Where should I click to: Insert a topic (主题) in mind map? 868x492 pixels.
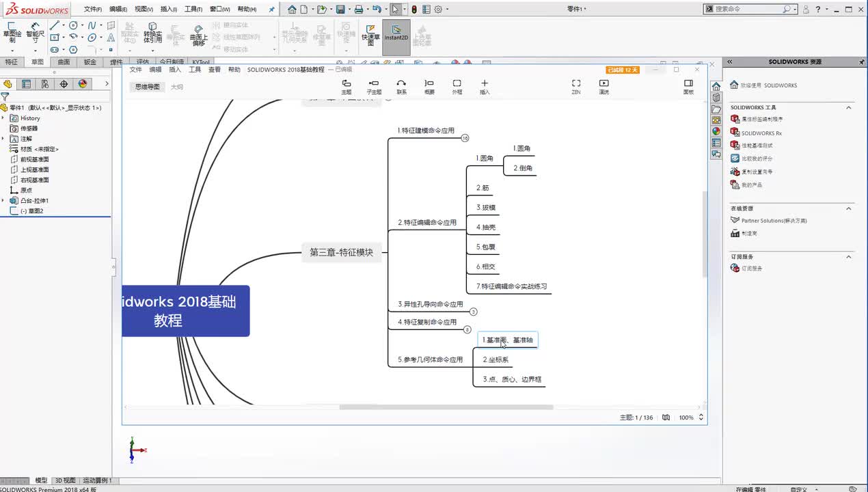tap(347, 87)
